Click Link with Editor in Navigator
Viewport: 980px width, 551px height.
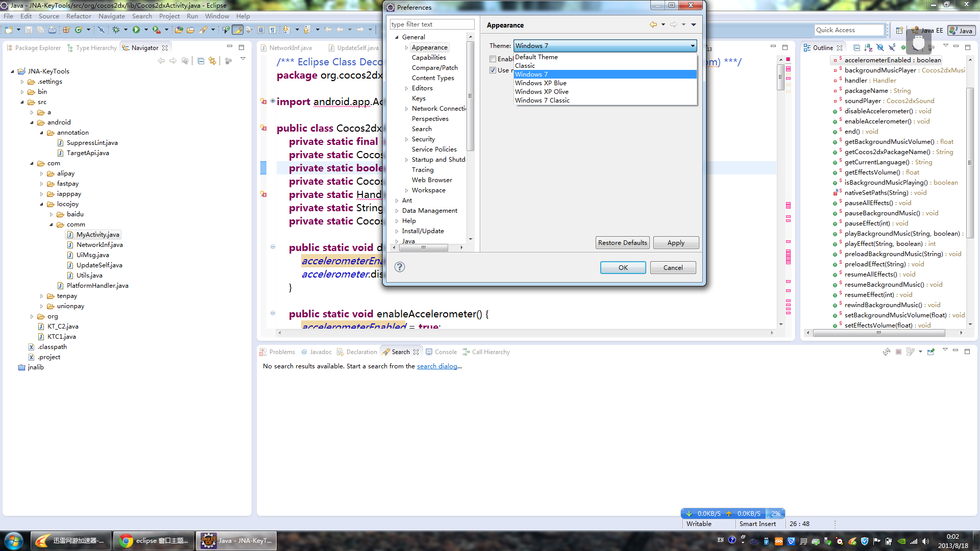(212, 61)
